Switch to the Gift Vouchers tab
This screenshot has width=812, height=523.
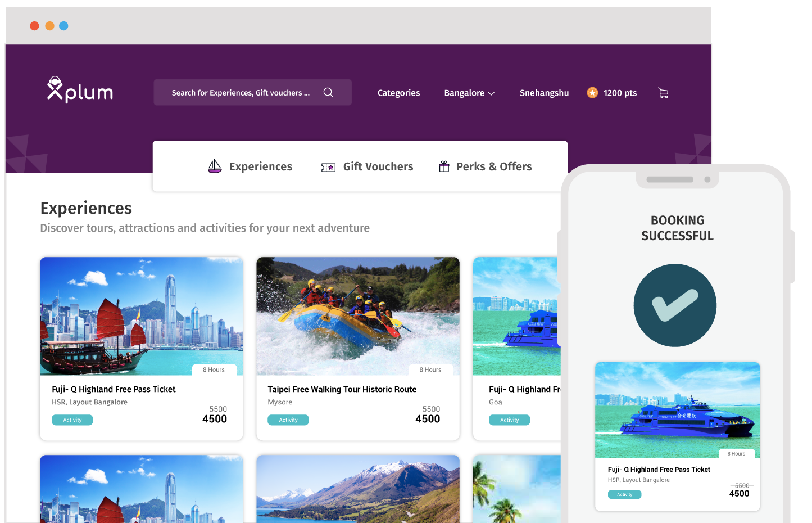tap(367, 166)
